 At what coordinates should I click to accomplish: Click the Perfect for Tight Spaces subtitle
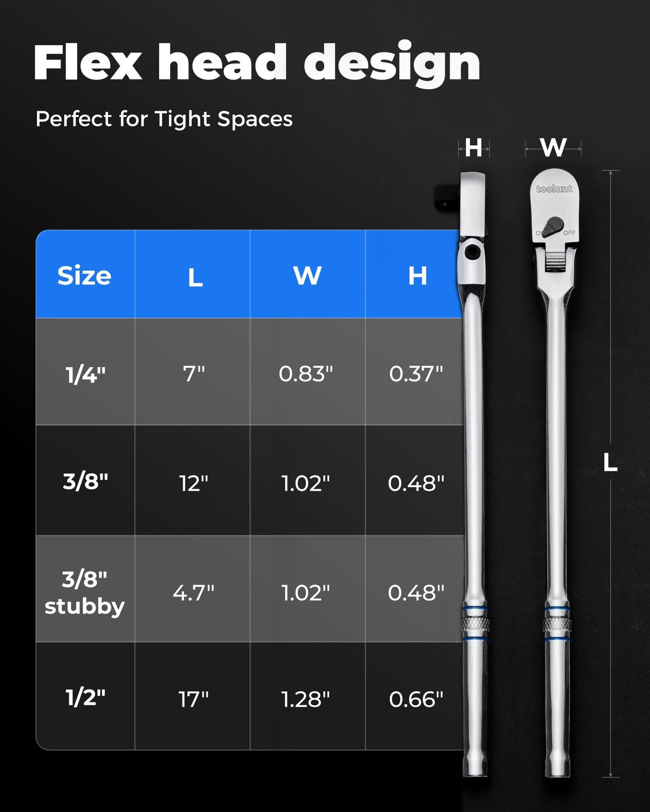coord(164,119)
